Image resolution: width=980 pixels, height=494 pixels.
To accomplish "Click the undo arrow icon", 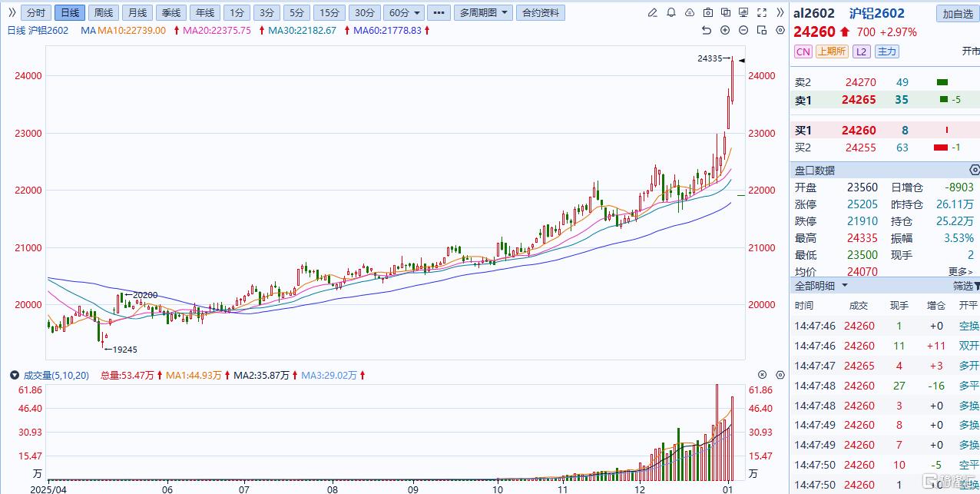I will point(707,30).
